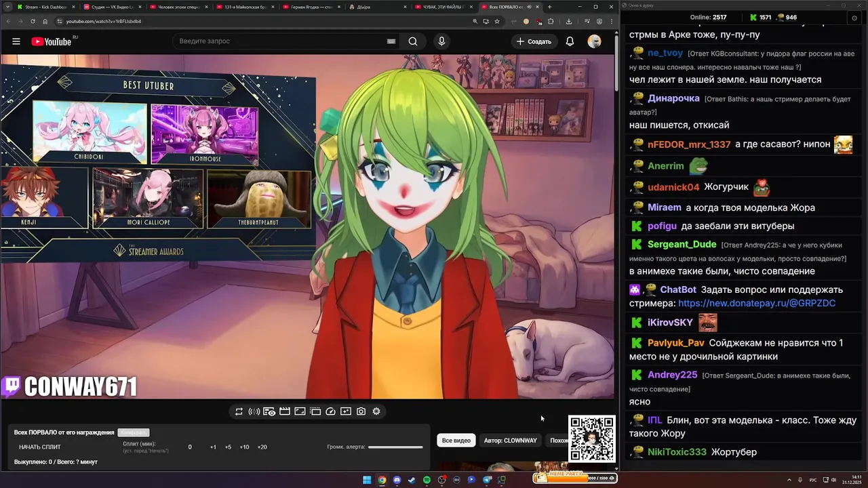Click the gray 'Копировать' button beside video title
The width and height of the screenshot is (868, 488).
pos(133,432)
